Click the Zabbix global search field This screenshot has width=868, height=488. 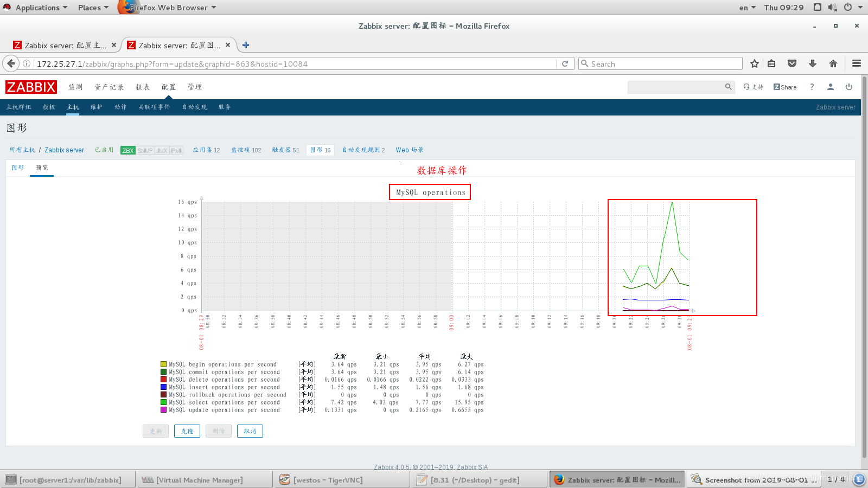[x=675, y=87]
